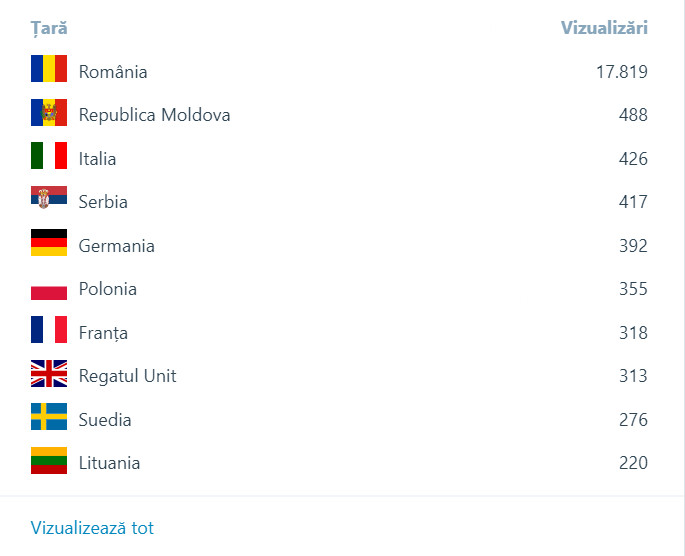This screenshot has width=685, height=556.
Task: Click the Suedia views count 276
Action: (633, 420)
